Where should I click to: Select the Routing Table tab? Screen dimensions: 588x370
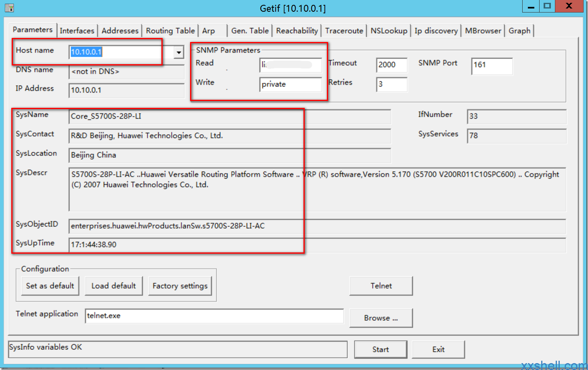click(170, 31)
